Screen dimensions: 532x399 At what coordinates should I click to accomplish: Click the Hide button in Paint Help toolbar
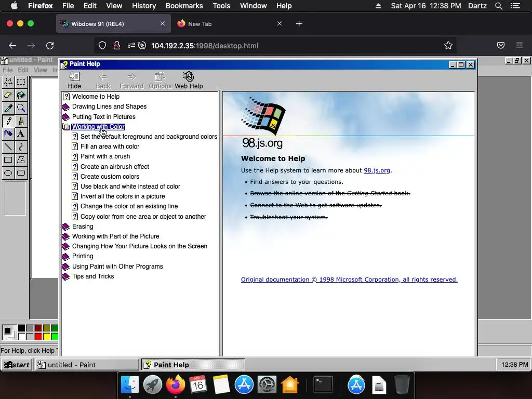point(74,81)
